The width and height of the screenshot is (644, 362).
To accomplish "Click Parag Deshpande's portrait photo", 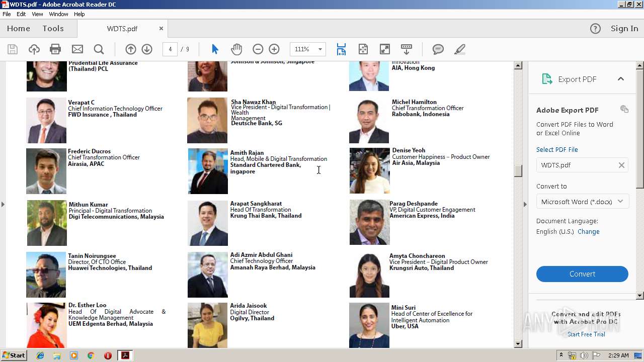I will tap(369, 223).
